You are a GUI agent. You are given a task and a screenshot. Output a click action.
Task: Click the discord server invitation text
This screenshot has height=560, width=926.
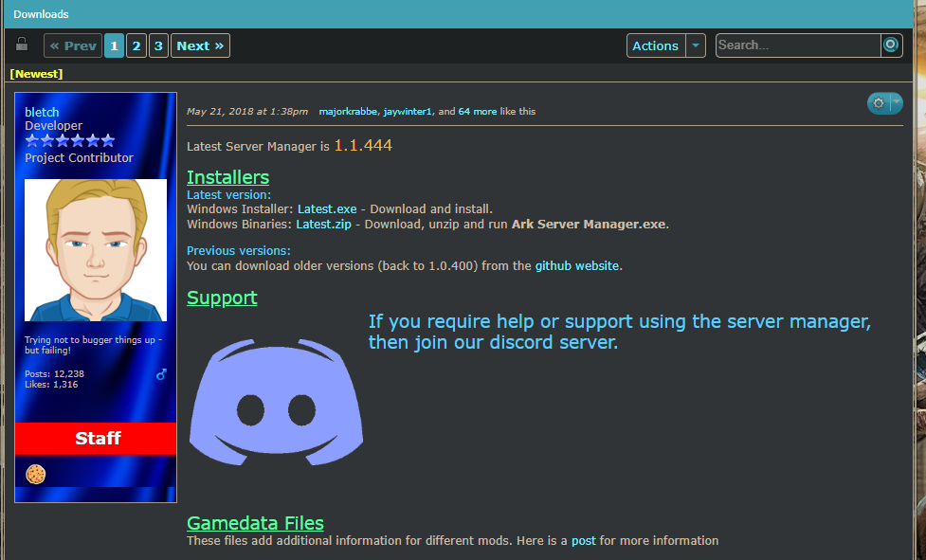tap(620, 332)
